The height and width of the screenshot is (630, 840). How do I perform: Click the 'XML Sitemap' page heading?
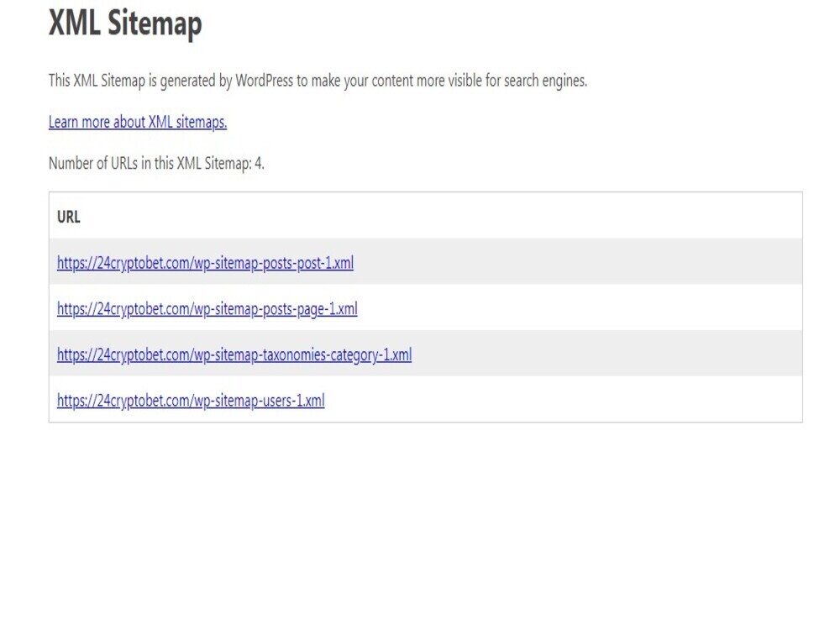point(125,23)
